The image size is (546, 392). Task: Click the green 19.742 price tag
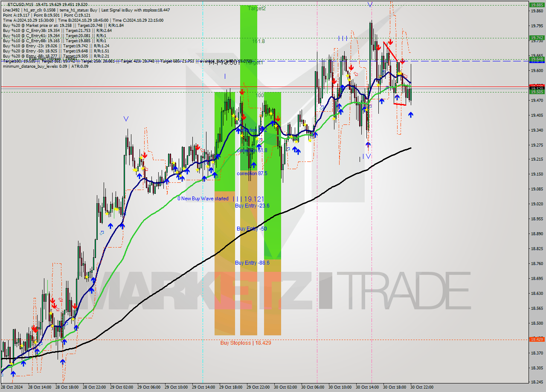pos(537,37)
